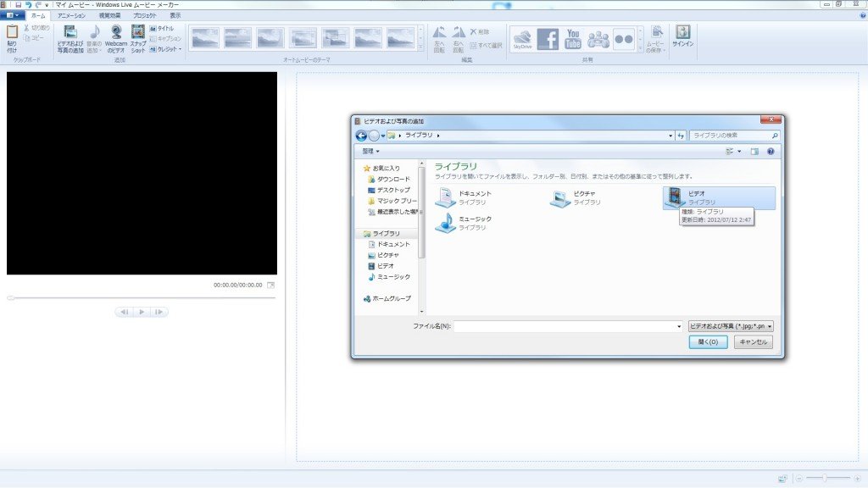868x488 pixels.
Task: Open the address bar history dropdown
Action: point(670,136)
